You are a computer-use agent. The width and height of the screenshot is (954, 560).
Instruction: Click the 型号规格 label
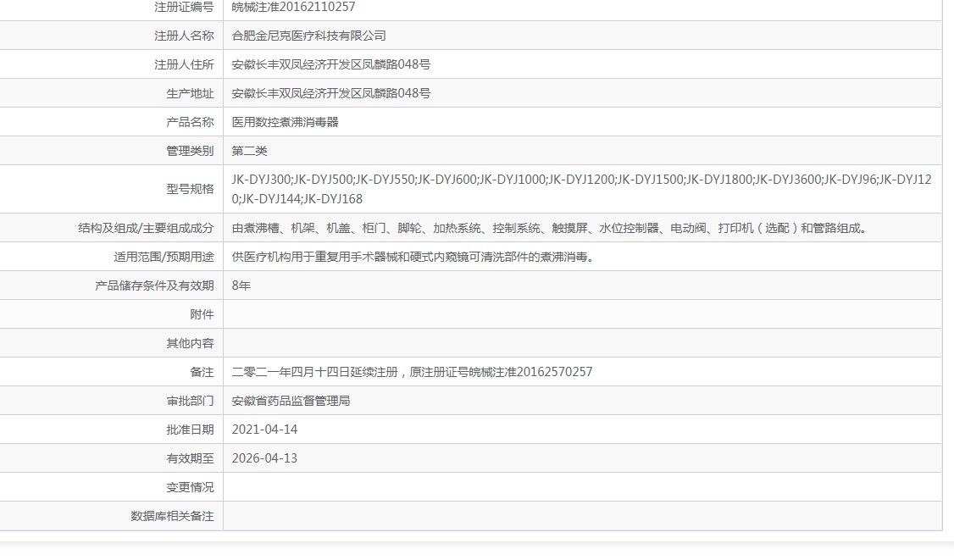pos(190,189)
